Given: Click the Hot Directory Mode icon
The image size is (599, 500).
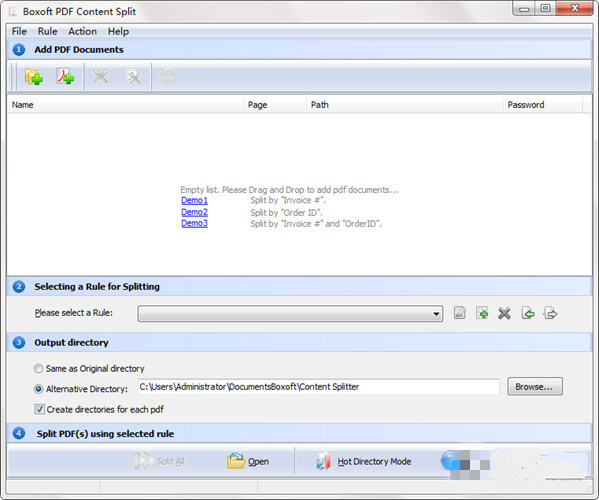Looking at the screenshot, I should point(323,461).
